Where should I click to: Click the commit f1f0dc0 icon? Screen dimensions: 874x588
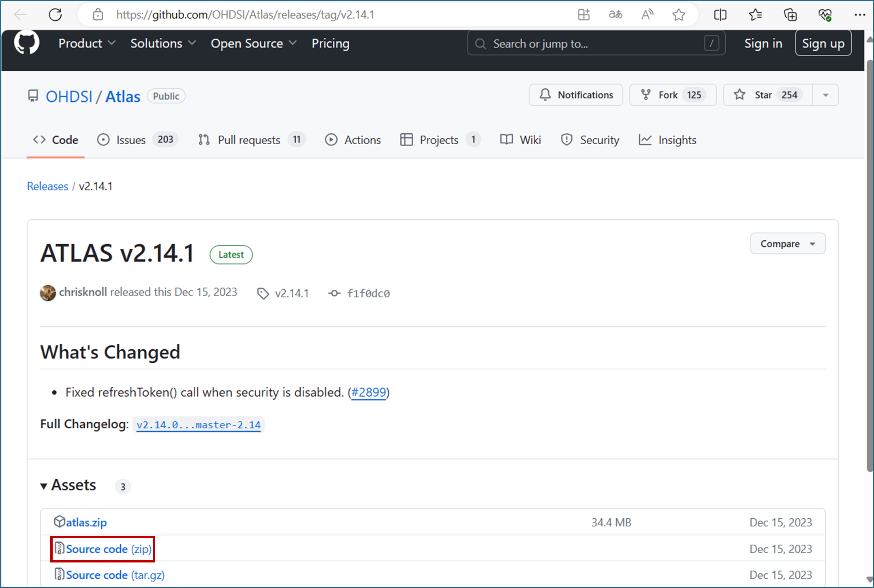[334, 293]
